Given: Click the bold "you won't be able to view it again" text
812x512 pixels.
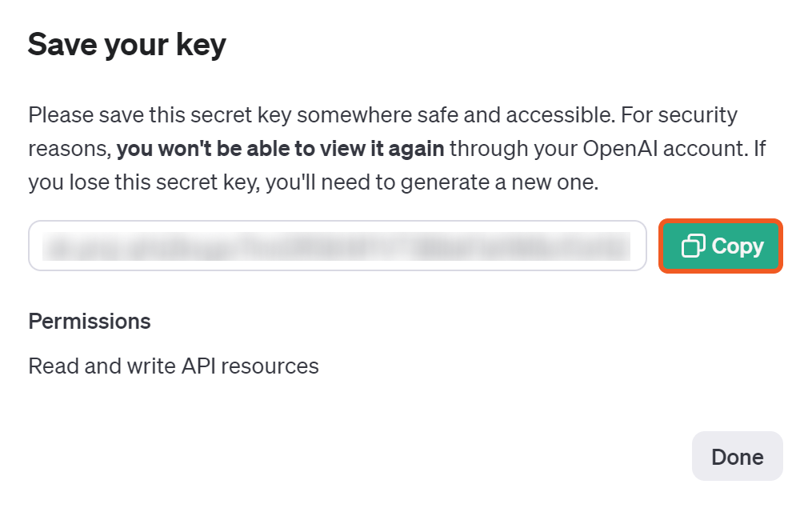Looking at the screenshot, I should [280, 149].
